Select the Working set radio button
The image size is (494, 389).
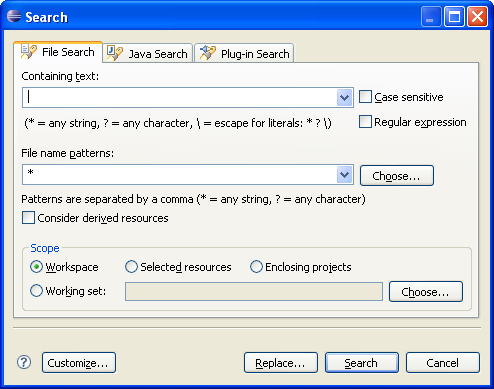[x=36, y=291]
